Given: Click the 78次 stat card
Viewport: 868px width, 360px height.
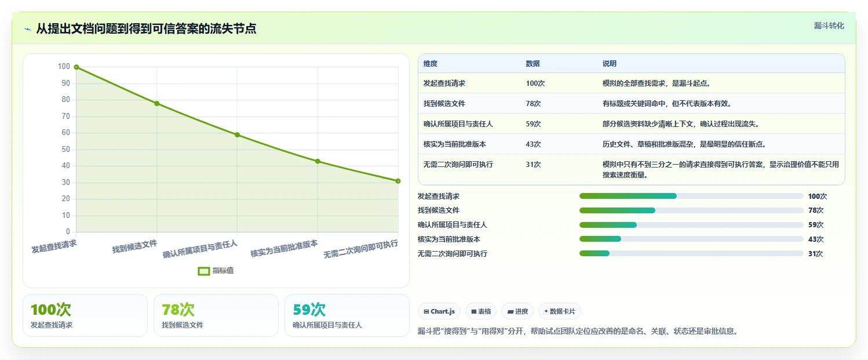Looking at the screenshot, I should point(216,315).
